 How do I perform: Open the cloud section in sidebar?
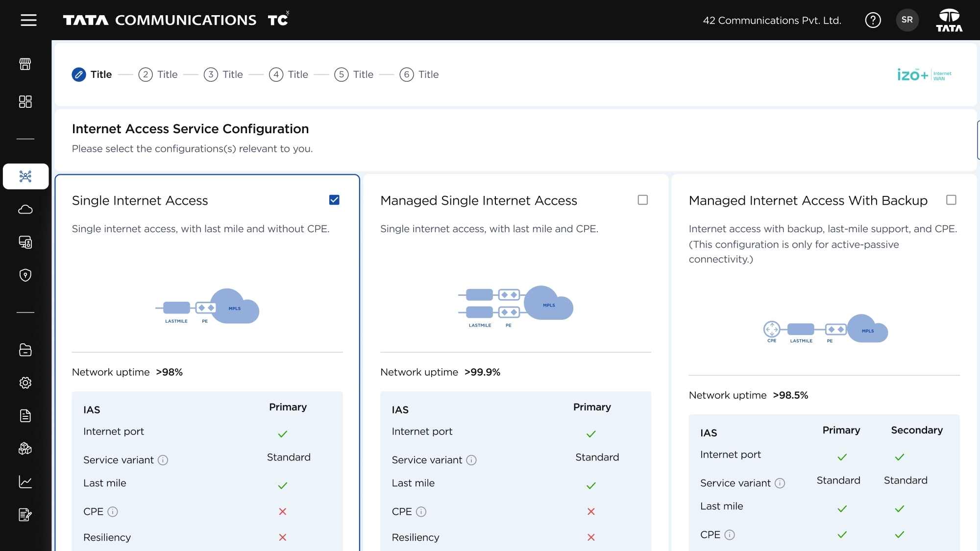coord(25,210)
